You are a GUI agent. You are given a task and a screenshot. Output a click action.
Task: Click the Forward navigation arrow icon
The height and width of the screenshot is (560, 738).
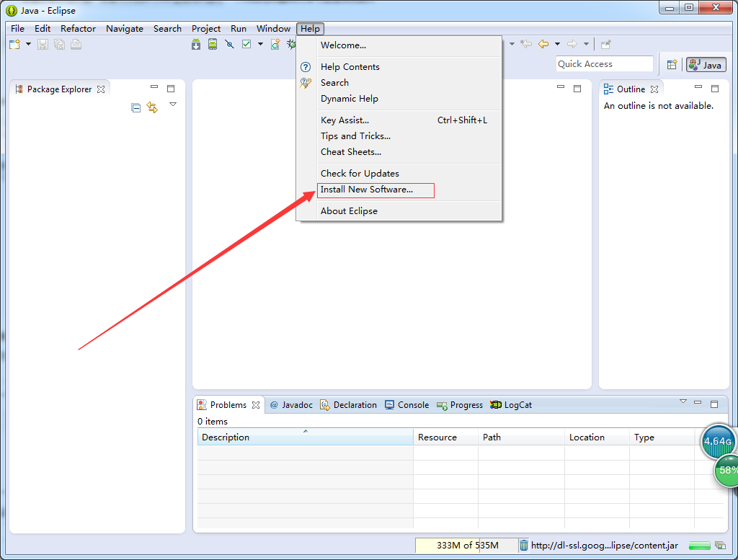tap(572, 44)
